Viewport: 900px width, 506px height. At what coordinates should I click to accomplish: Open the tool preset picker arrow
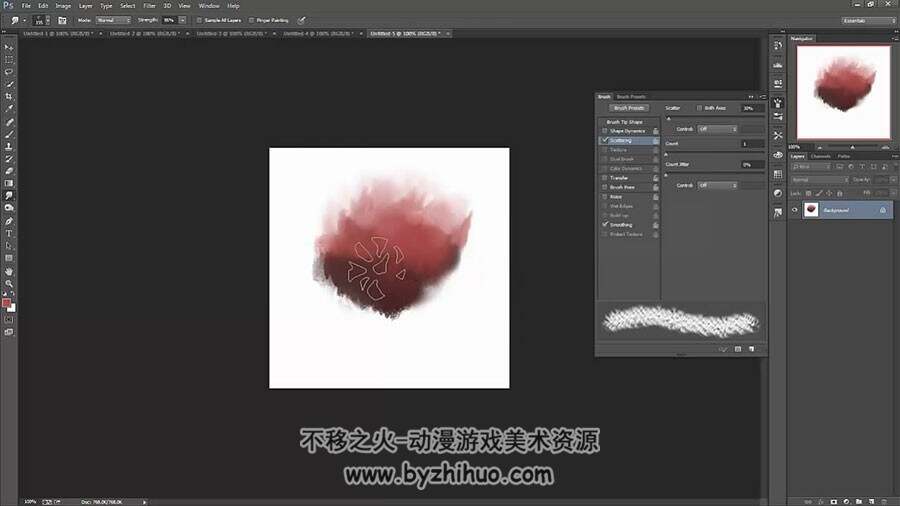[x=24, y=20]
